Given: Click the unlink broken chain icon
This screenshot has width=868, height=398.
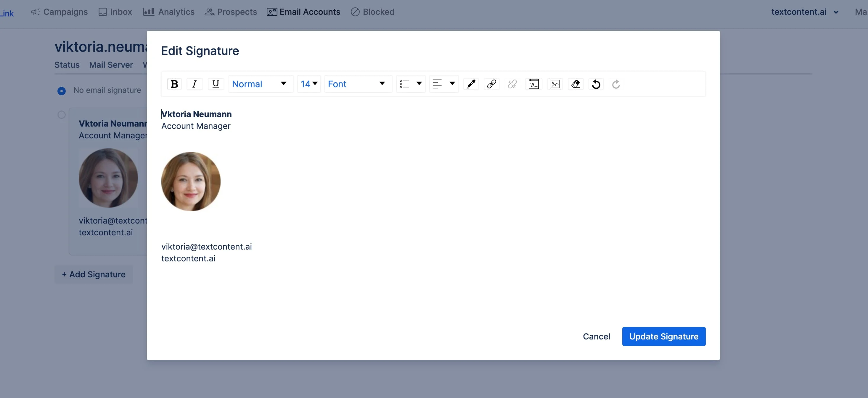Looking at the screenshot, I should pyautogui.click(x=512, y=84).
